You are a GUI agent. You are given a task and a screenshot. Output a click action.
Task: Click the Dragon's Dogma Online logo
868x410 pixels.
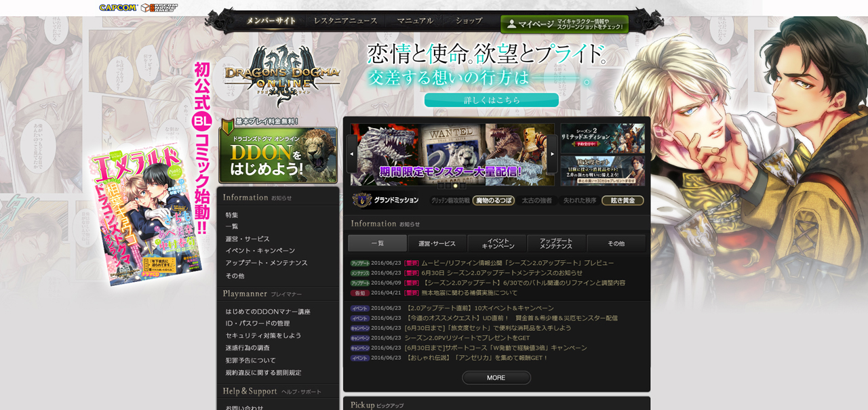click(281, 76)
